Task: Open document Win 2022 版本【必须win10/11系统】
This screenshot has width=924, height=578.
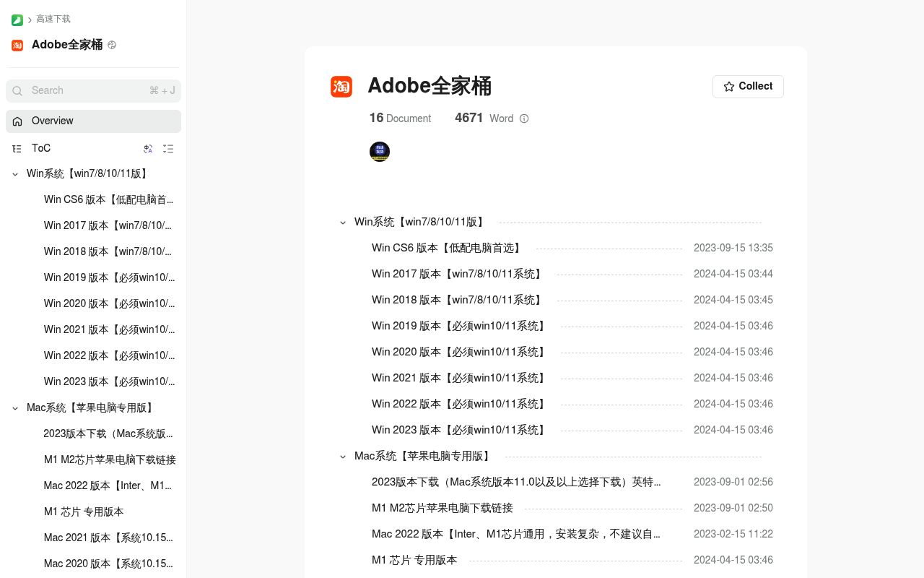Action: click(x=460, y=404)
